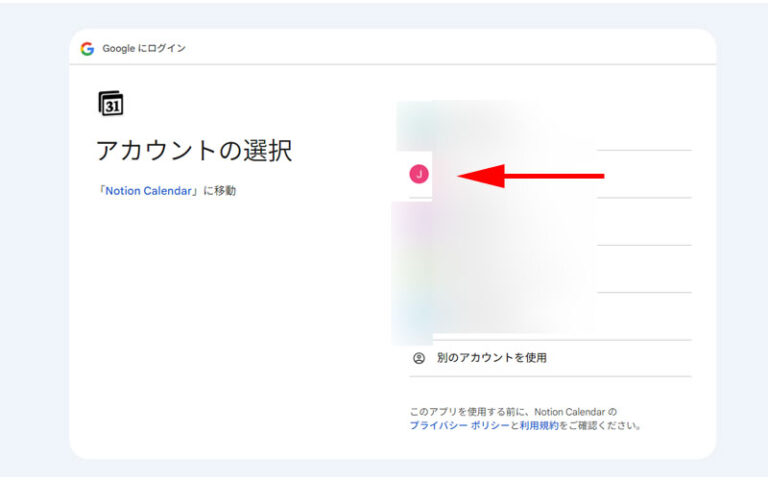
Task: Click the アカウントの選択 heading
Action: click(x=194, y=151)
